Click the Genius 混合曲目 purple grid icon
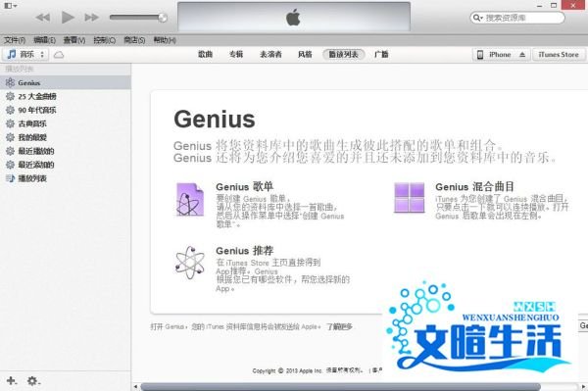Image resolution: width=588 pixels, height=391 pixels. tap(409, 197)
